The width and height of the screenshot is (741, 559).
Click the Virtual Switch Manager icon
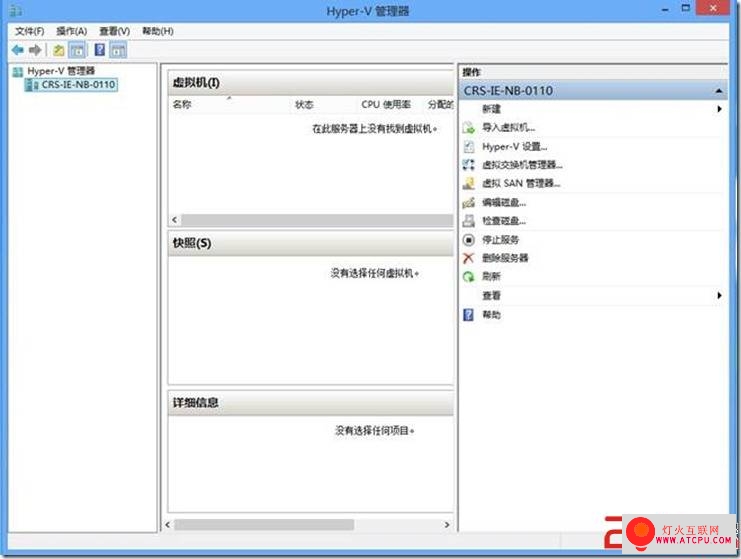[468, 165]
